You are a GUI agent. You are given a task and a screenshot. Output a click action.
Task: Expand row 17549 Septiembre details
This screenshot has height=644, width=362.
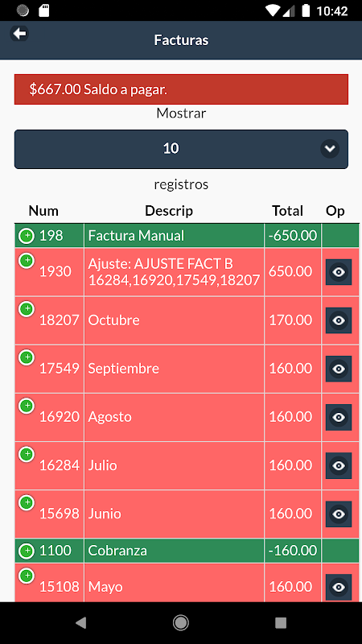point(27,357)
